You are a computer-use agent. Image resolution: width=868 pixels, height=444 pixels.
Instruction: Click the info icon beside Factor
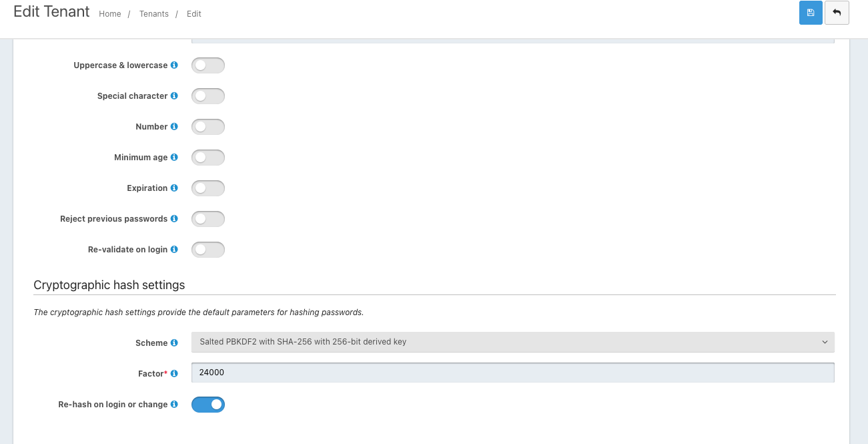[x=174, y=373]
